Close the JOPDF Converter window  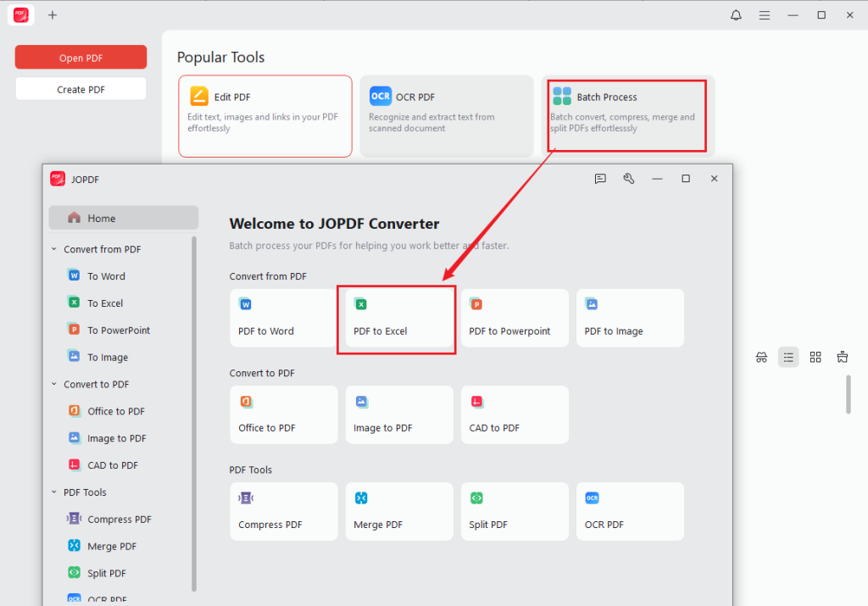pyautogui.click(x=714, y=178)
